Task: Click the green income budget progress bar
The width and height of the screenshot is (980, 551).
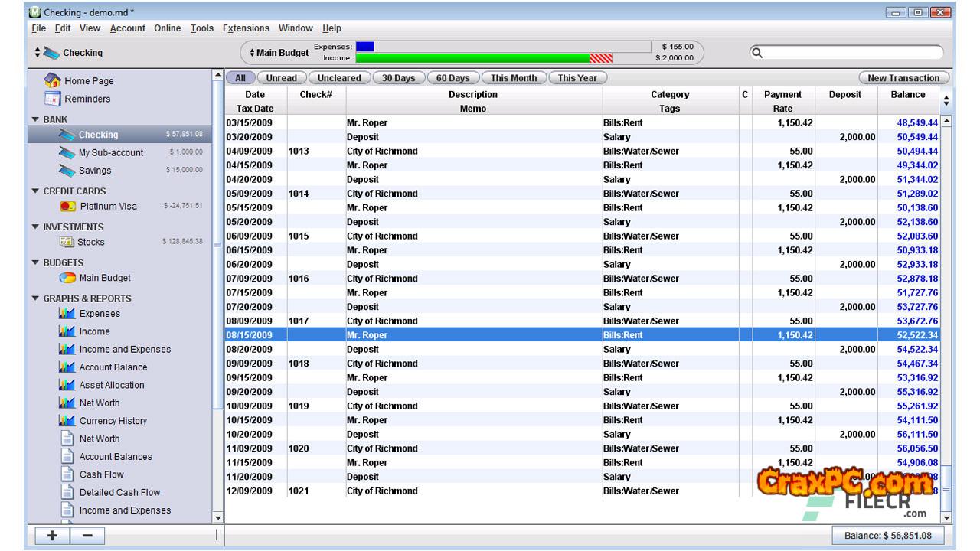Action: click(475, 58)
